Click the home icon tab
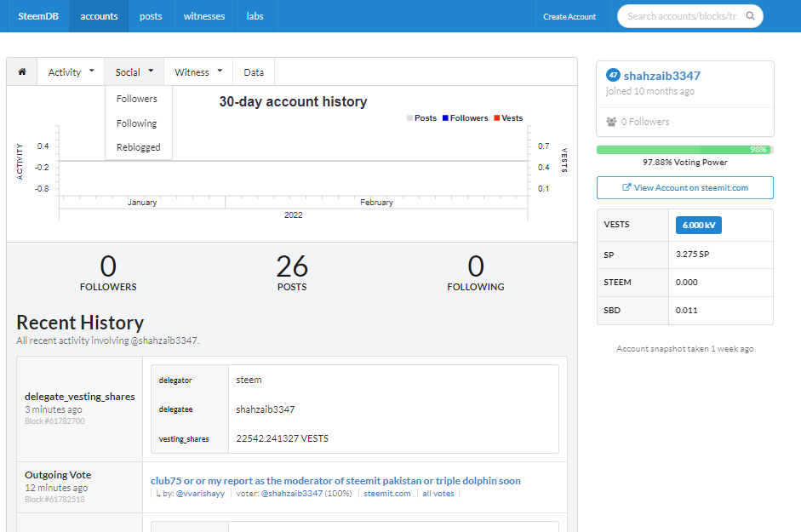The height and width of the screenshot is (532, 801). tap(22, 72)
